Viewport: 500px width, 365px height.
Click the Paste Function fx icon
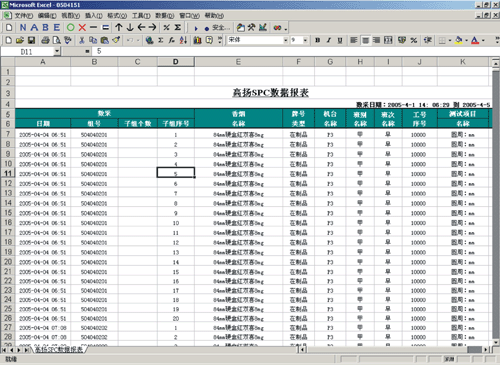click(x=172, y=41)
